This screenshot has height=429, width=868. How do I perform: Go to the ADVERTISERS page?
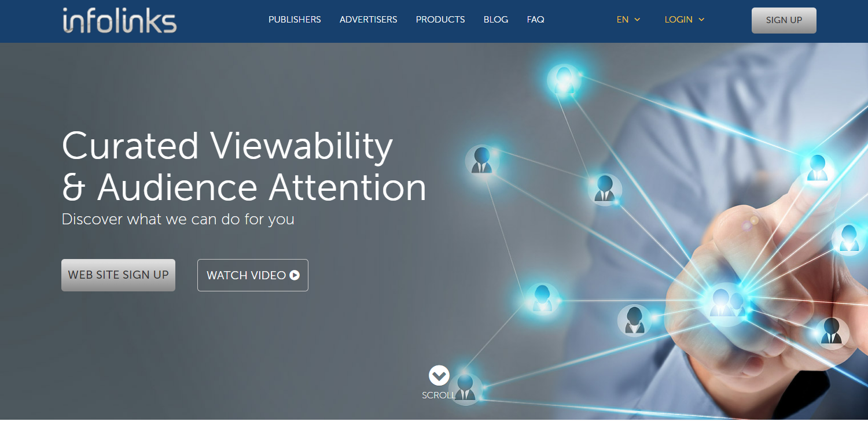pos(369,20)
